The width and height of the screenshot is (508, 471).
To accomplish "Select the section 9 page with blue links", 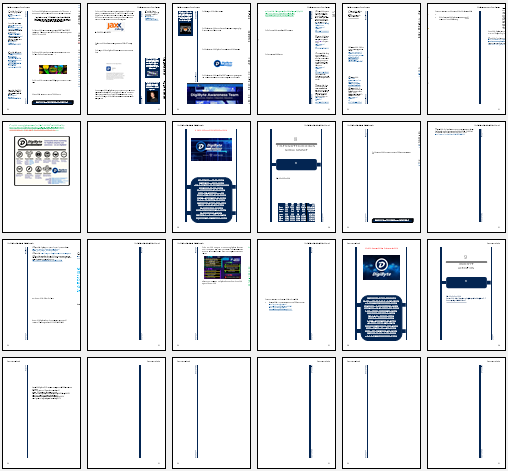I will click(x=466, y=295).
